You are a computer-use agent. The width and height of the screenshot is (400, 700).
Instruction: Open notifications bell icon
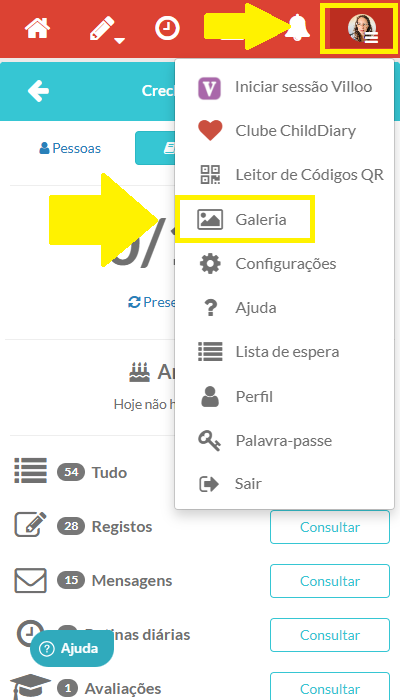click(297, 28)
